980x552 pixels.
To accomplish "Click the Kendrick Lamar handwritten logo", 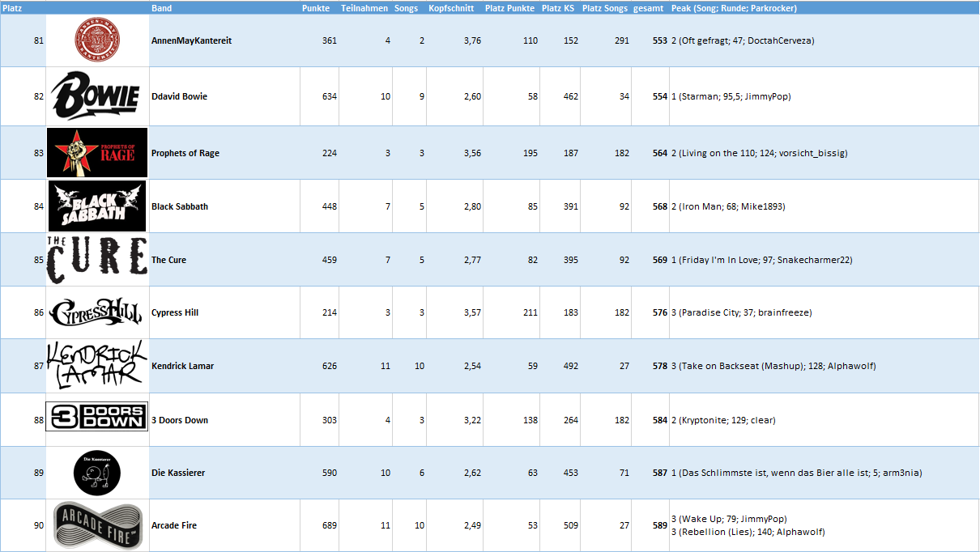I will point(97,366).
